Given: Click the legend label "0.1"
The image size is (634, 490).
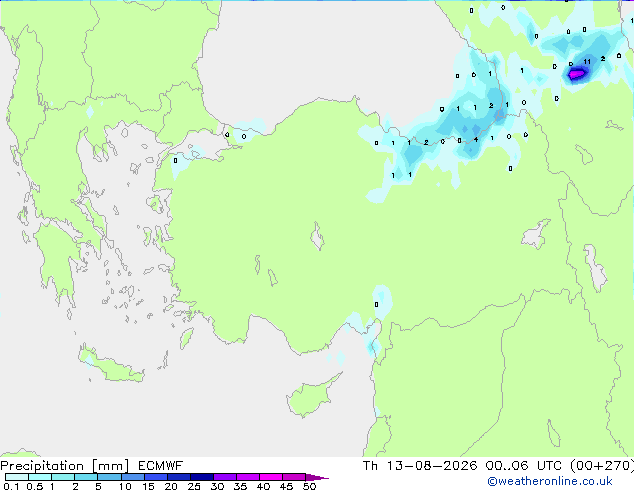Looking at the screenshot, I should pyautogui.click(x=11, y=486).
